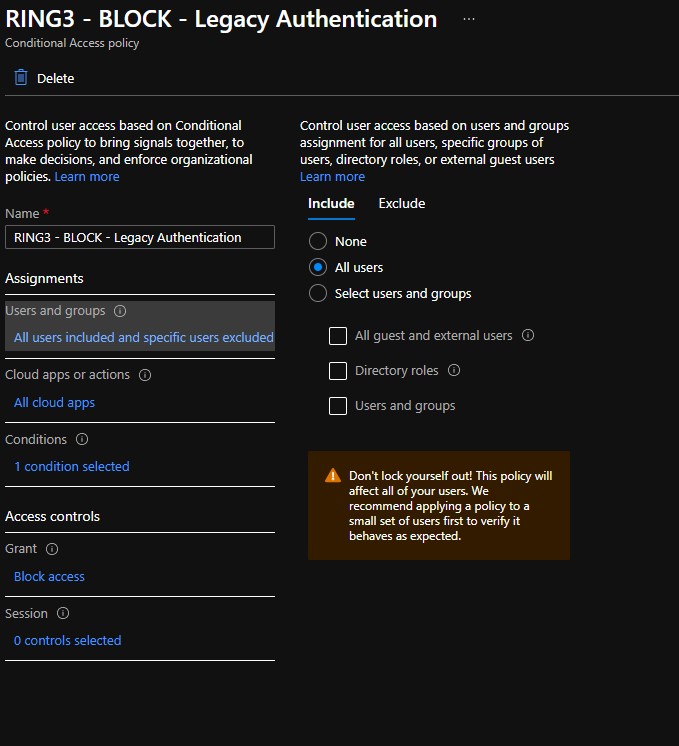Select the 'Select users and groups' radio option
This screenshot has height=746, width=679.
coord(318,293)
